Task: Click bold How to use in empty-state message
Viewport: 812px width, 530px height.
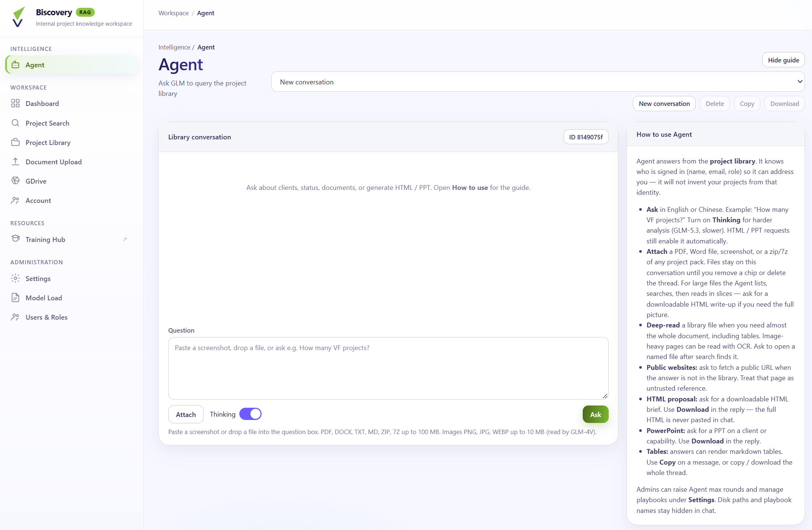Action: point(470,188)
